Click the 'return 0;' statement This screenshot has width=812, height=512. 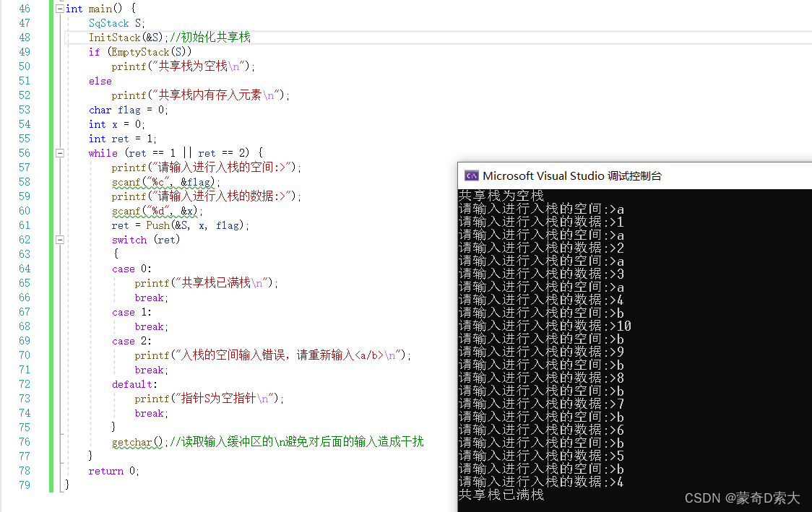113,471
